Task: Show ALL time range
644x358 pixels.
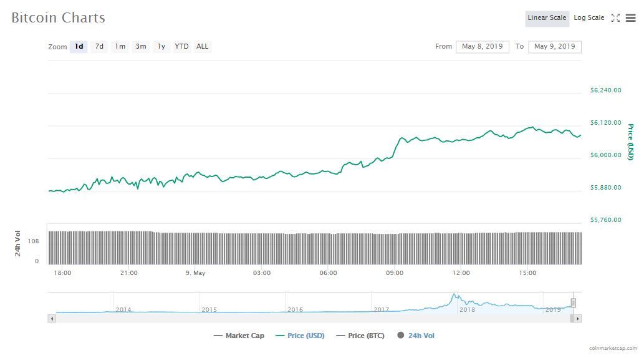Action: point(203,47)
